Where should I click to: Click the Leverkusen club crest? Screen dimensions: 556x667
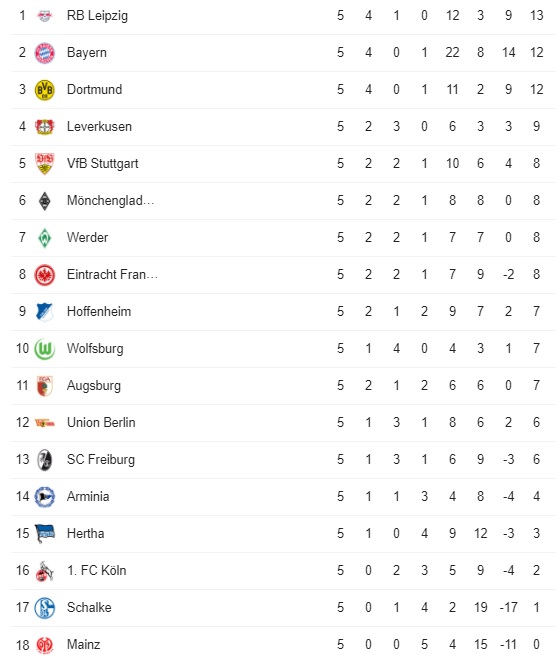[x=45, y=127]
